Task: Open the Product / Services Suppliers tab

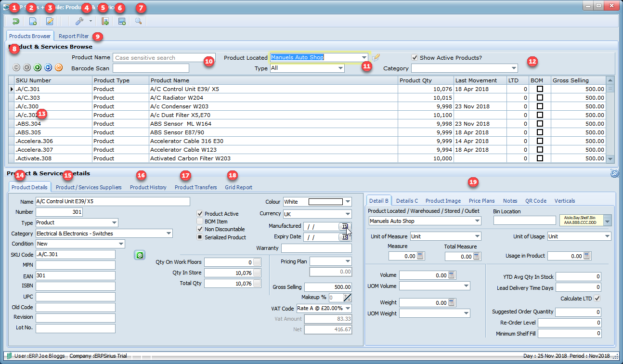Action: pos(89,187)
